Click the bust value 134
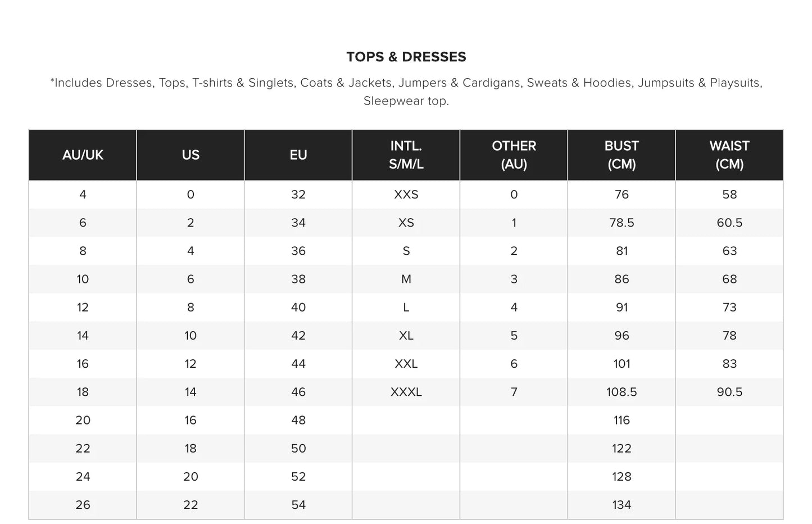 click(622, 505)
